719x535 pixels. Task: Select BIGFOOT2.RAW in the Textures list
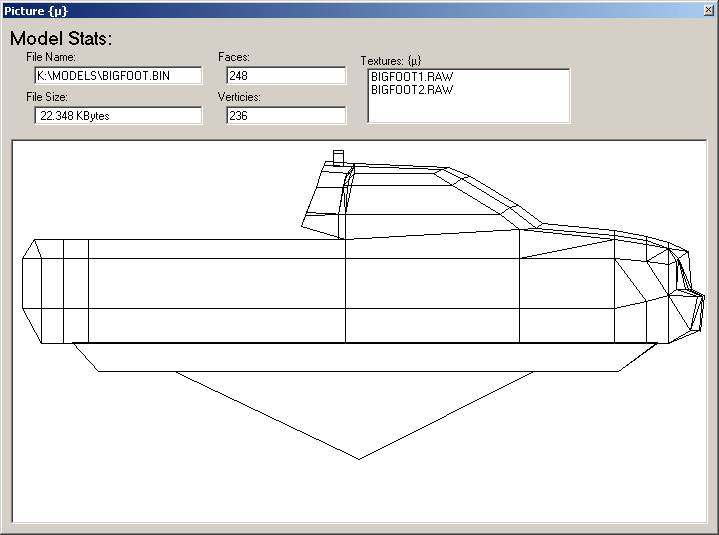[x=411, y=89]
